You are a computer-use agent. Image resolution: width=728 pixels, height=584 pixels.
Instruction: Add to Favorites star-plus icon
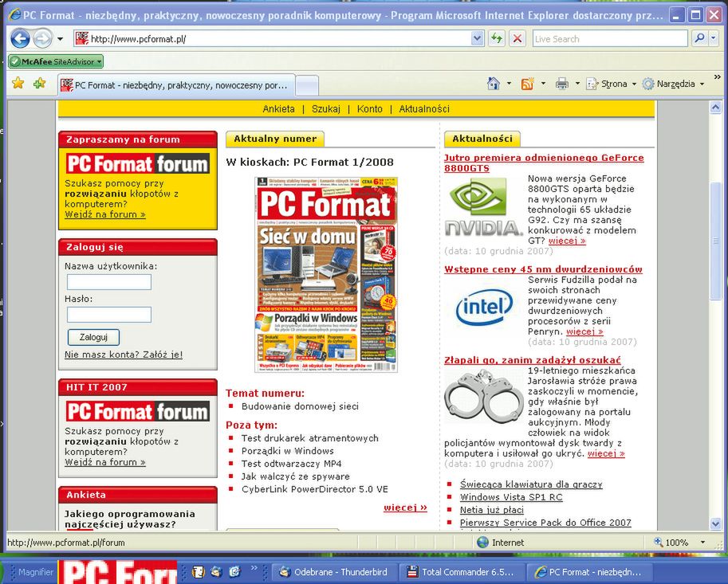coord(39,84)
